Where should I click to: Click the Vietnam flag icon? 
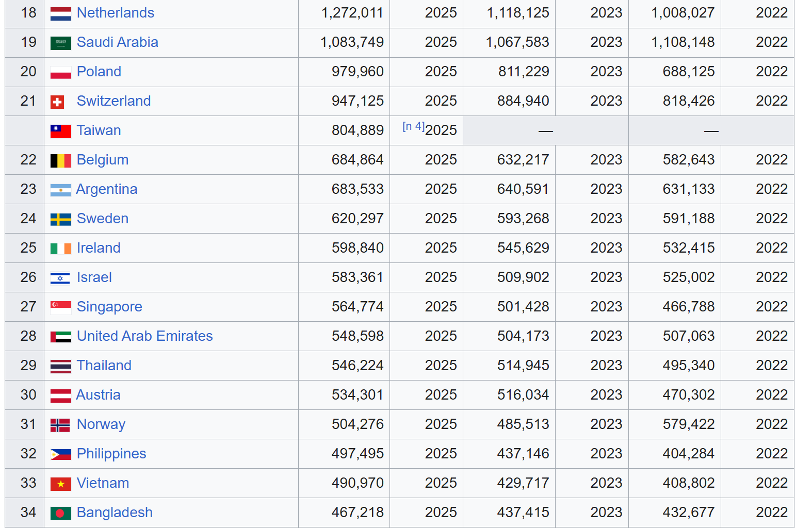tap(60, 484)
